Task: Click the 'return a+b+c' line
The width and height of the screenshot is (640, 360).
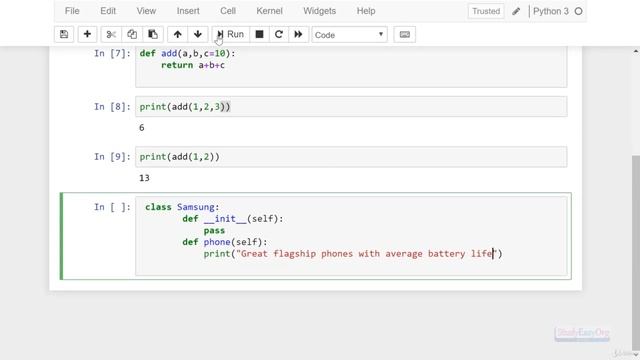Action: point(193,65)
